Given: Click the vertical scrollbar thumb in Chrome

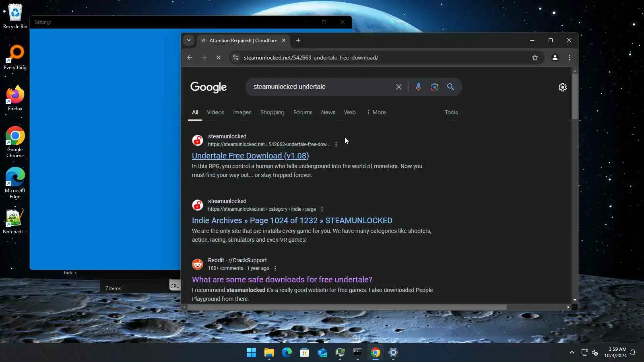Looking at the screenshot, I should pyautogui.click(x=575, y=97).
